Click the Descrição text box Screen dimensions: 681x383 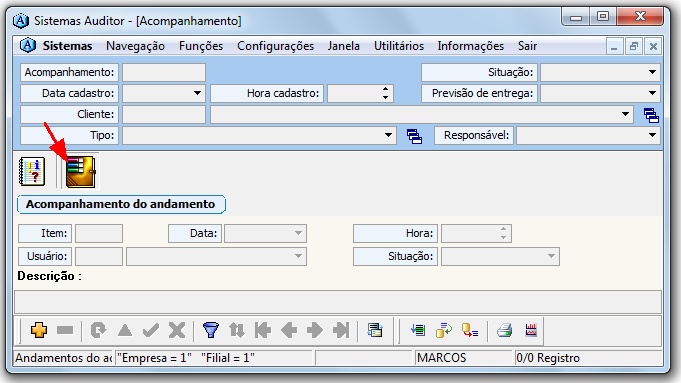338,302
